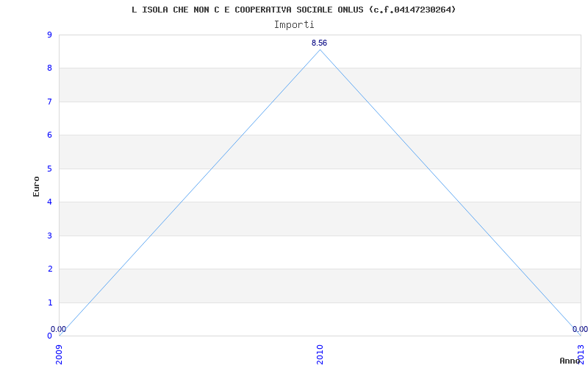Image resolution: width=588 pixels, height=368 pixels.
Task: Click the y-axis value 5
Action: [x=49, y=169]
